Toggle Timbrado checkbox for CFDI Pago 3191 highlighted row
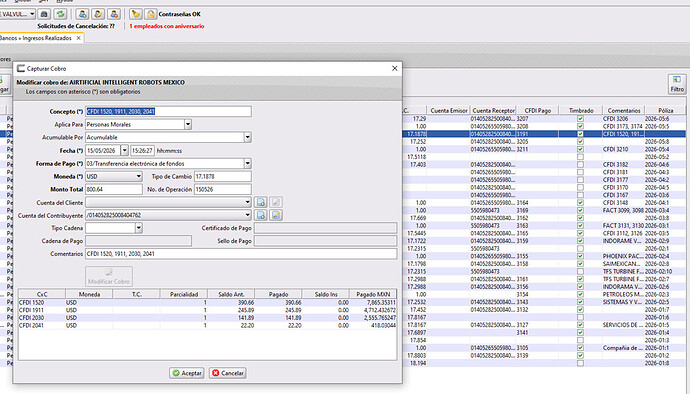Viewport: 690px width, 394px height. tap(580, 134)
